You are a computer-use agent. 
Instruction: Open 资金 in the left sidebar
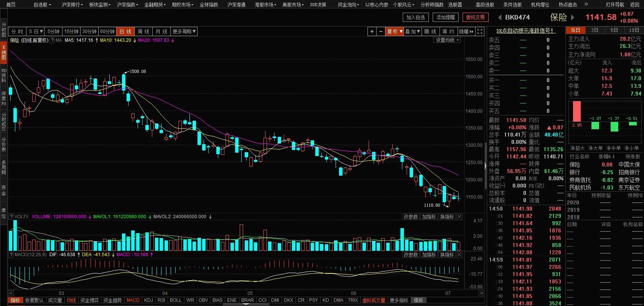coord(3,190)
